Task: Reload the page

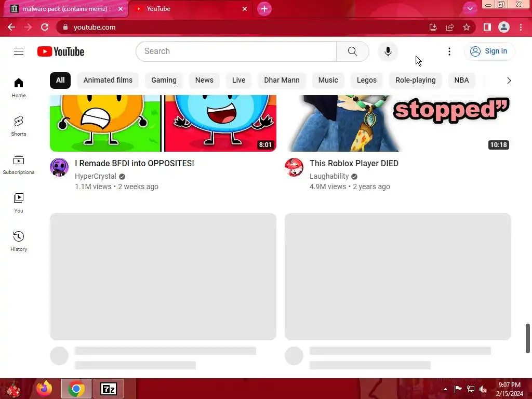Action: pos(45,27)
